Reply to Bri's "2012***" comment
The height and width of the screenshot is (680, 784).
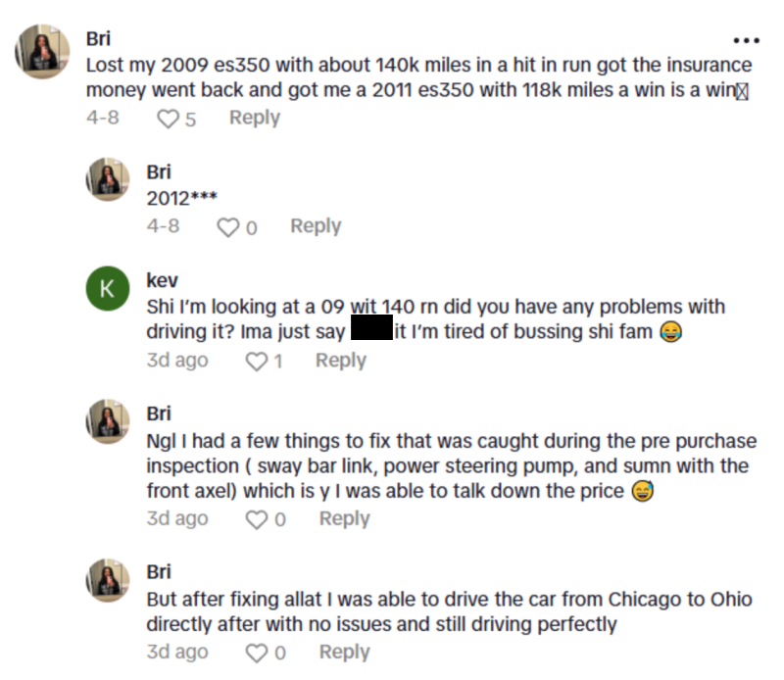click(x=315, y=226)
